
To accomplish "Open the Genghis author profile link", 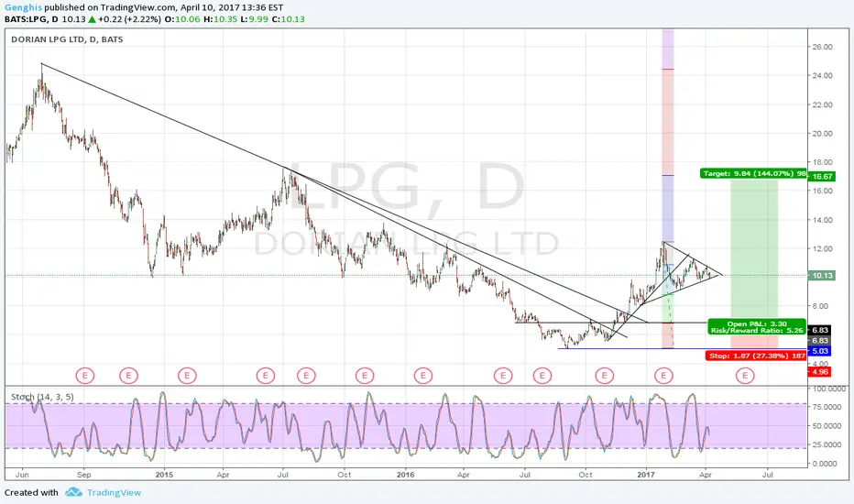I will 24,7.
